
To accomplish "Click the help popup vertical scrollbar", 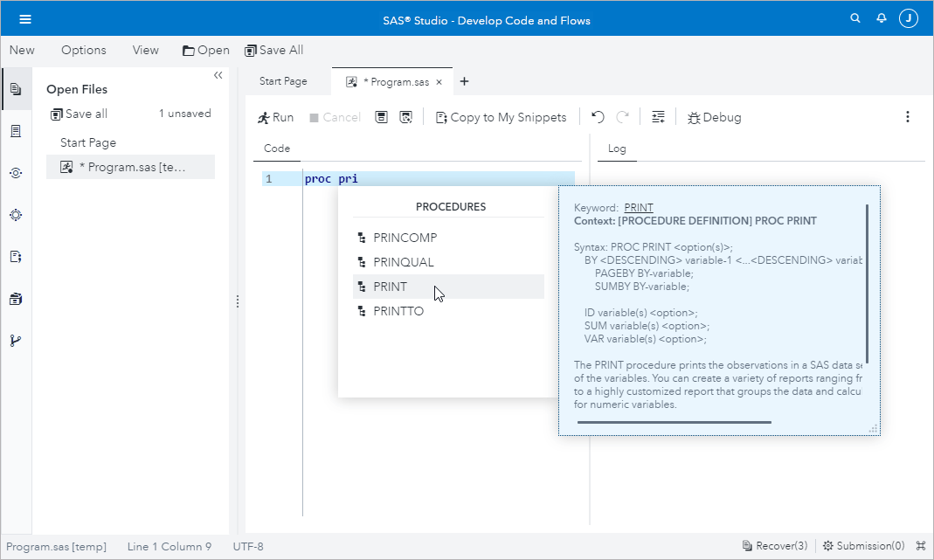I will click(868, 284).
